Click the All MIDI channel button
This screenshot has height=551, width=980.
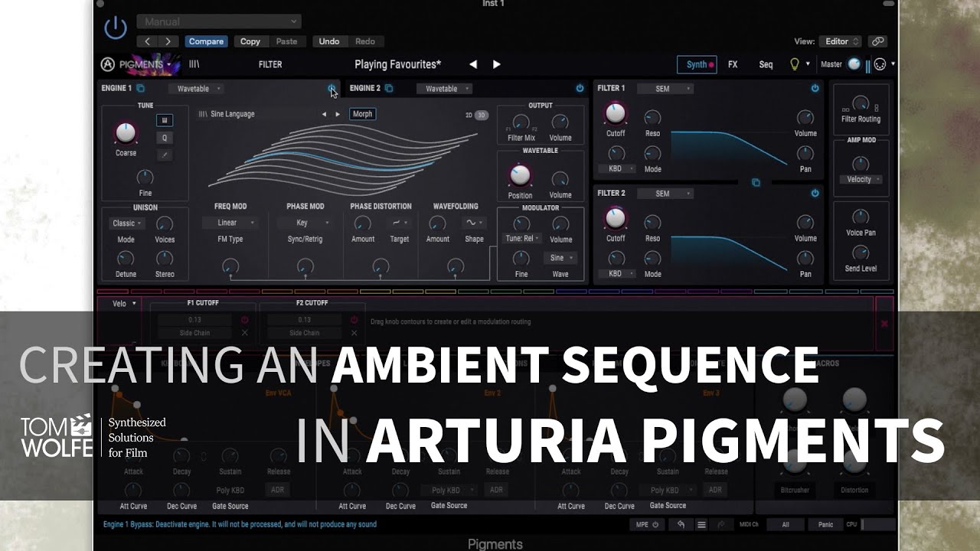[x=786, y=525]
